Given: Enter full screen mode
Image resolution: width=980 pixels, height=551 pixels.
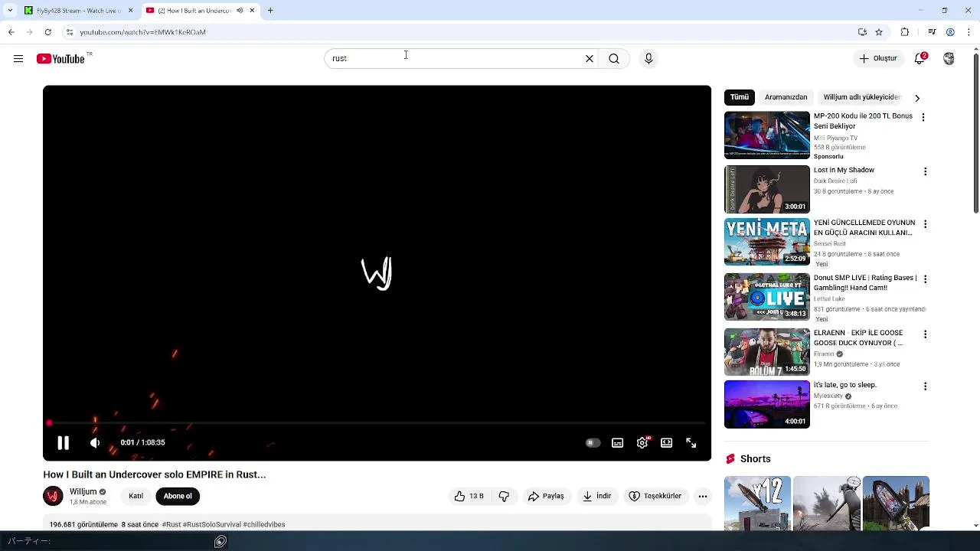Looking at the screenshot, I should pyautogui.click(x=691, y=443).
